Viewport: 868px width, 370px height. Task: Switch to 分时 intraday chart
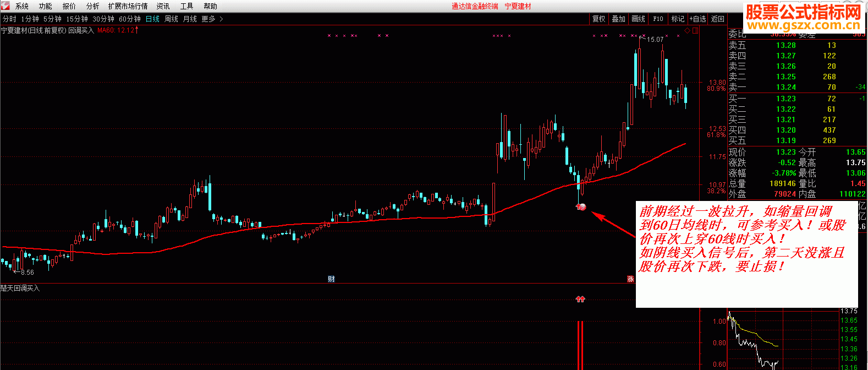(x=9, y=19)
